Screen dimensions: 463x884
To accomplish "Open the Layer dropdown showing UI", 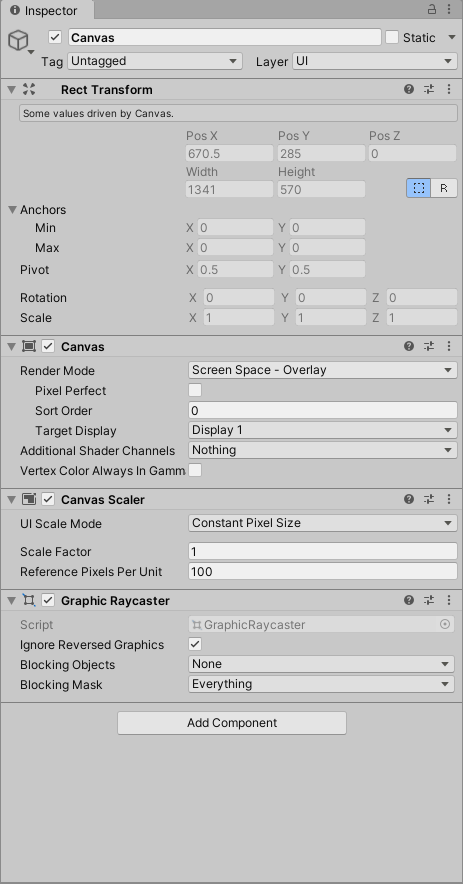I will 374,61.
